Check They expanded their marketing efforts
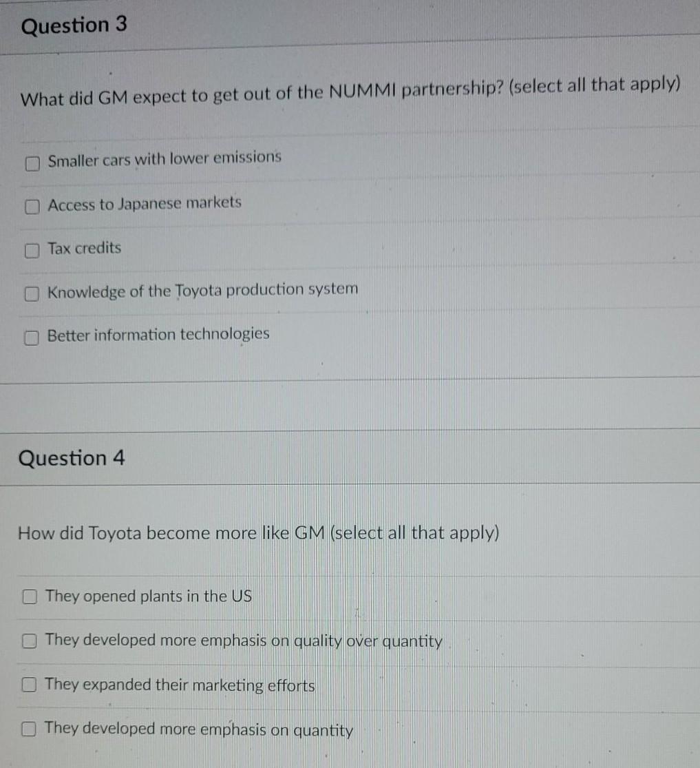The image size is (700, 768). 28,685
